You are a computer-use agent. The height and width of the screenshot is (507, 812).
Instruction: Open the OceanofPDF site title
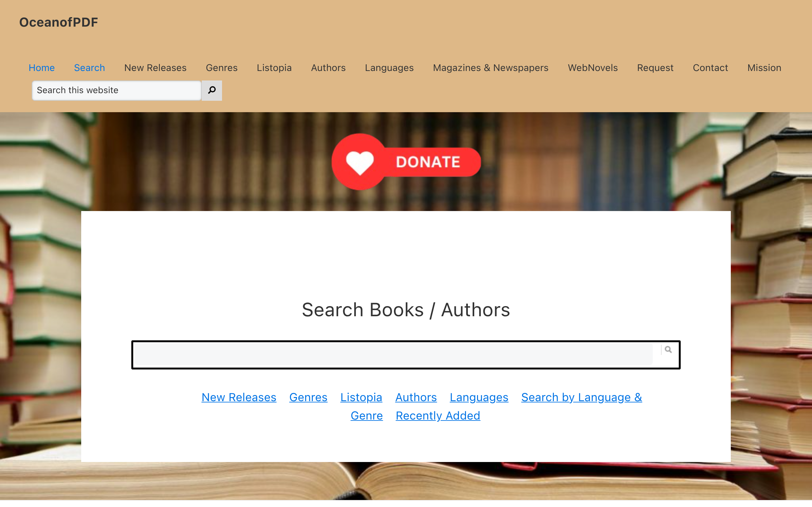(58, 22)
